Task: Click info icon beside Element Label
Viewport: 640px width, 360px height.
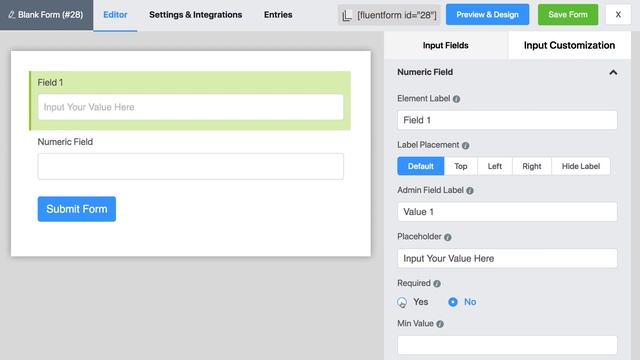Action: click(x=456, y=99)
